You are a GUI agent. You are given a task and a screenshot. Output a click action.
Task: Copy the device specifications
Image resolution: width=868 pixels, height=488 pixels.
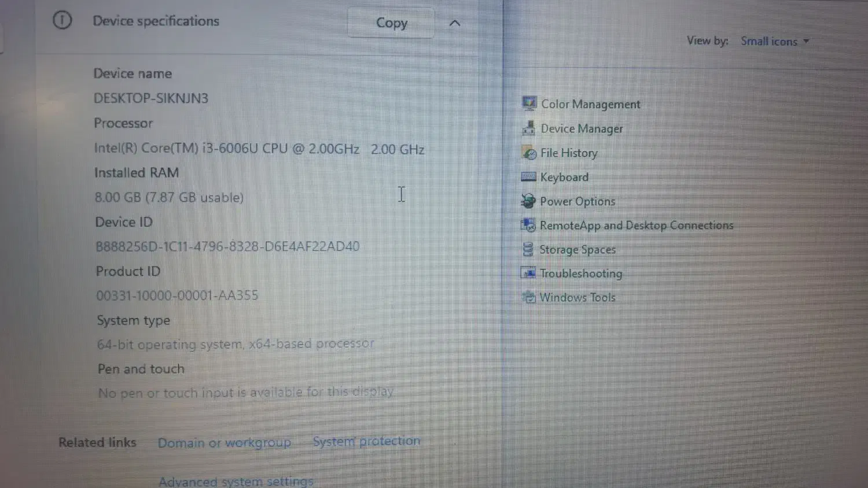[x=391, y=23]
